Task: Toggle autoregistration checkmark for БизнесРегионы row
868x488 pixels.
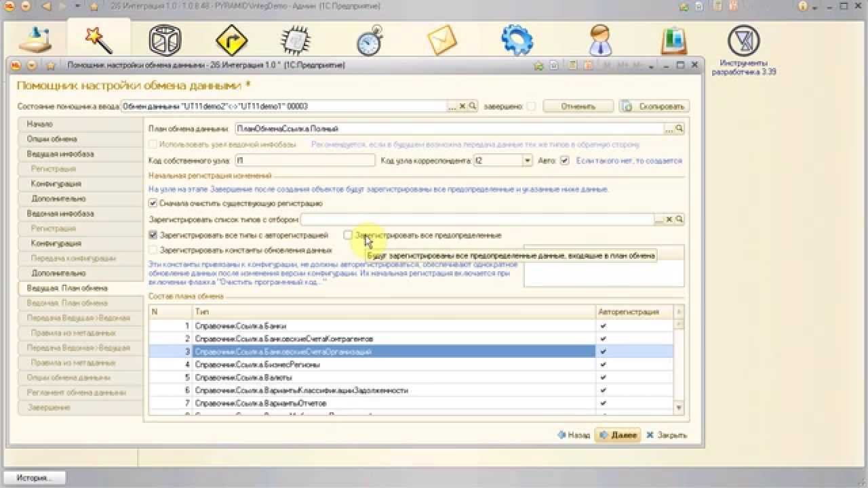Action: tap(603, 365)
